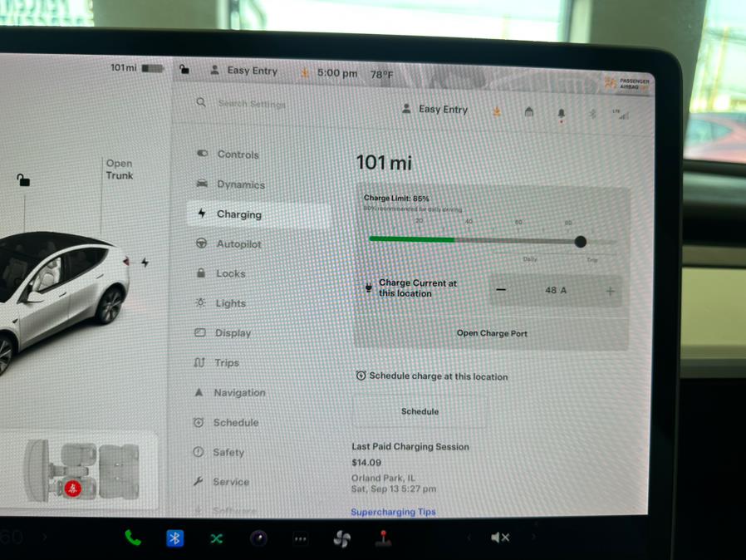Toggle the car lock icon in status bar

tap(184, 70)
